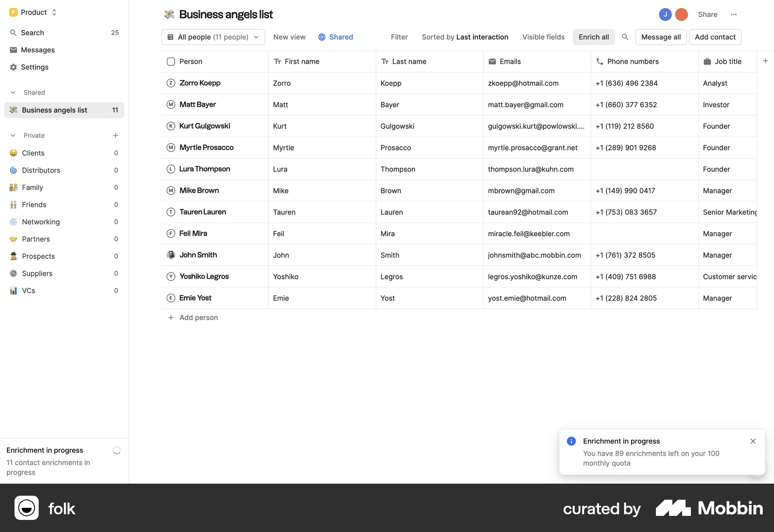Open the Visible fields menu
This screenshot has height=532, width=774.
point(543,37)
